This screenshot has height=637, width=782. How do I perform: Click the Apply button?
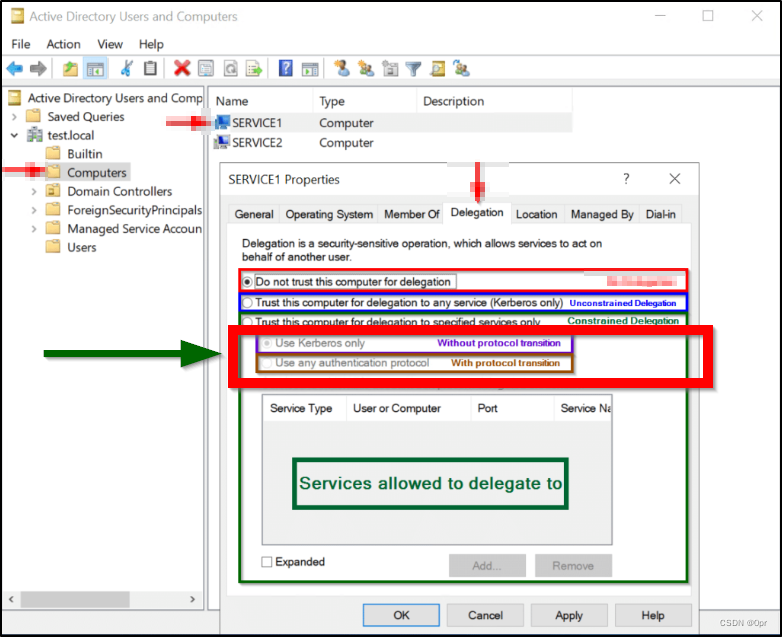(569, 615)
